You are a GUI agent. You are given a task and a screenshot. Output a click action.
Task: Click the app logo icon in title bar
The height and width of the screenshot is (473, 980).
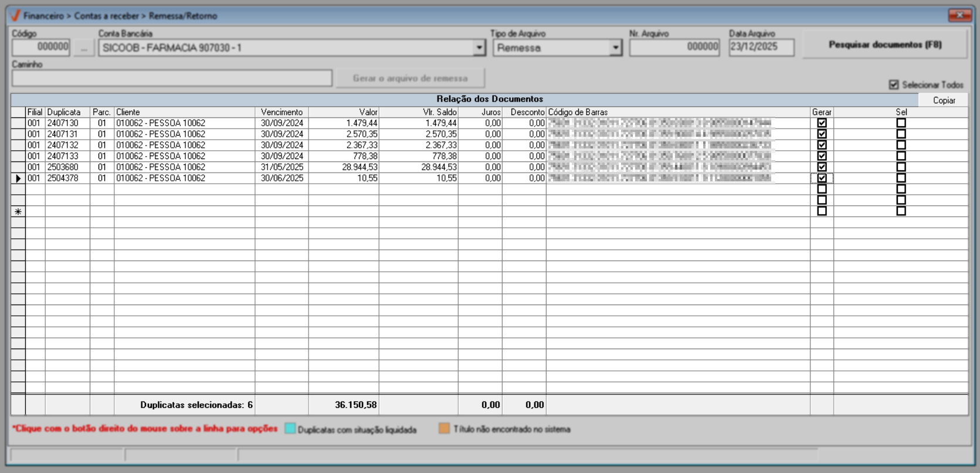coord(15,16)
